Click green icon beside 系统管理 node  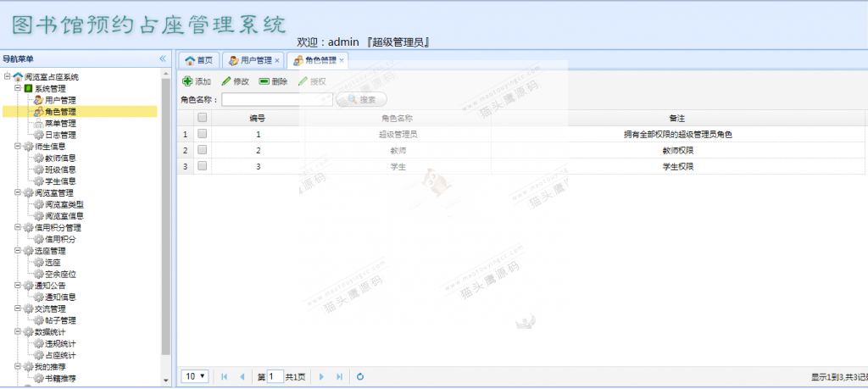coord(28,88)
